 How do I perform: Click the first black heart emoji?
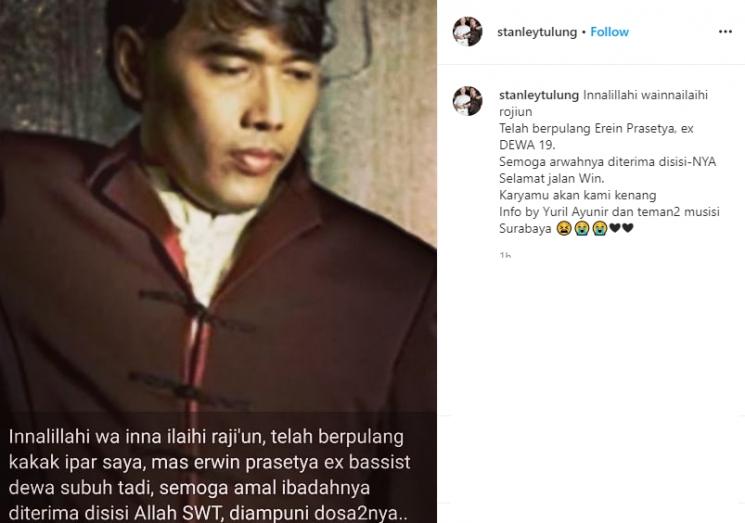[615, 229]
